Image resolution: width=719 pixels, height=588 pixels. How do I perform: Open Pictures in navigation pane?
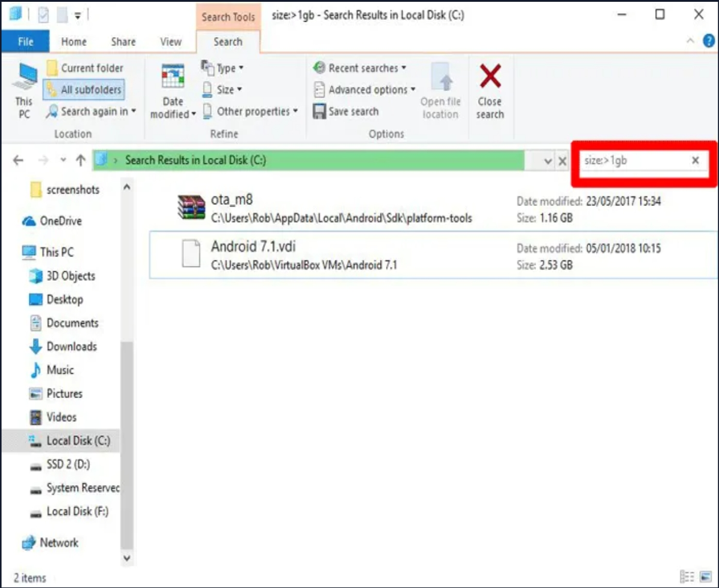(56, 393)
